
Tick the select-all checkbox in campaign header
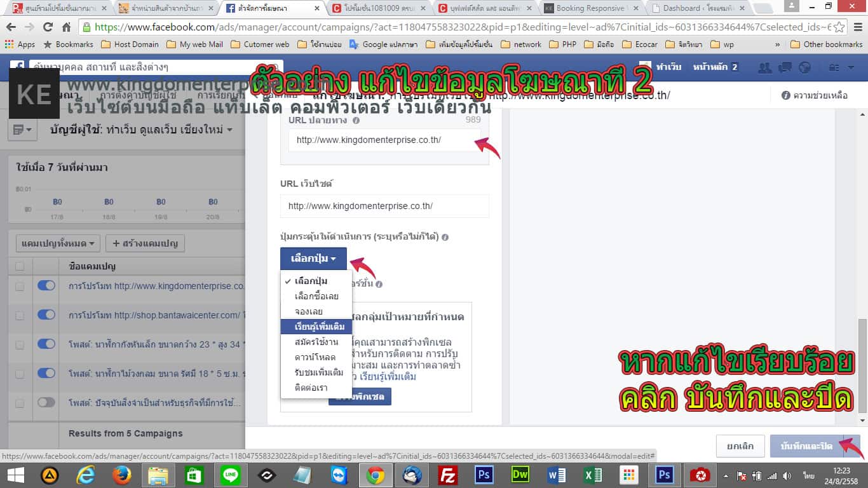(20, 266)
